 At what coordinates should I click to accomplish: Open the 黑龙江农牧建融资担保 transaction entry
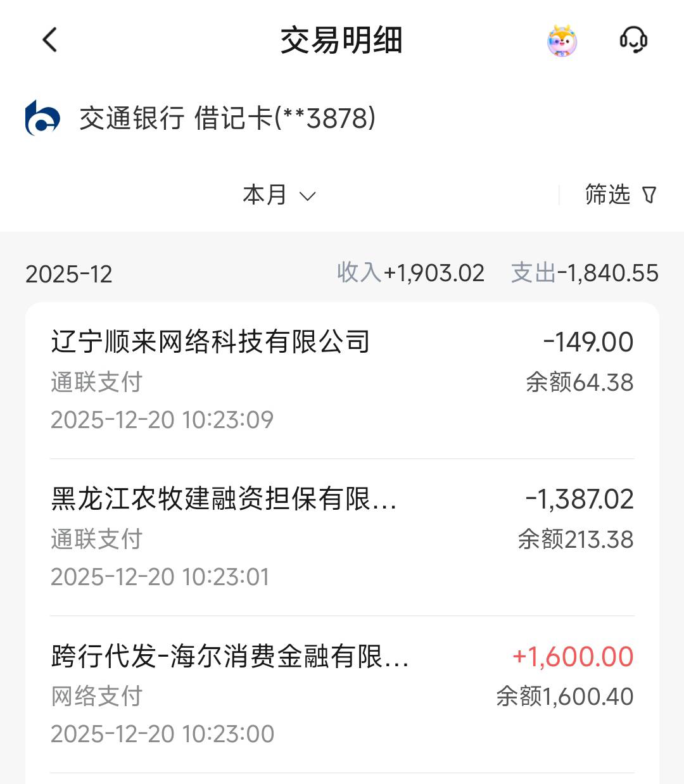pos(224,499)
